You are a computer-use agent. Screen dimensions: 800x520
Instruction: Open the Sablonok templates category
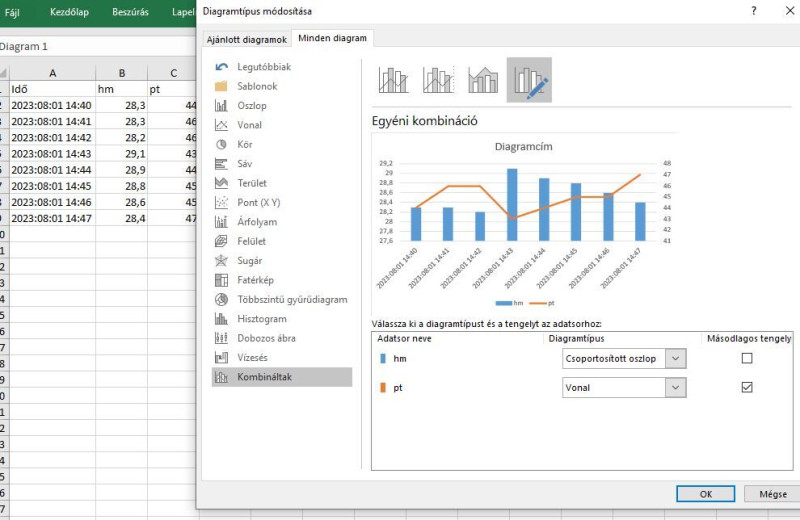click(282, 86)
